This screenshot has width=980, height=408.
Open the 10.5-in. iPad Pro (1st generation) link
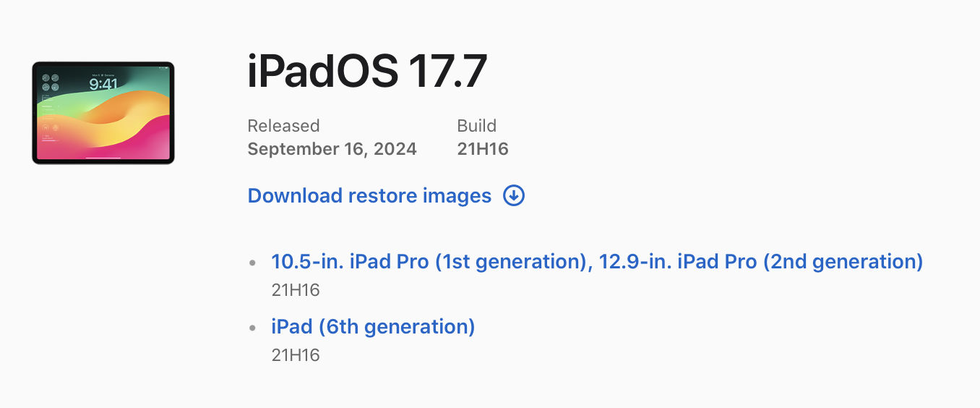click(428, 261)
